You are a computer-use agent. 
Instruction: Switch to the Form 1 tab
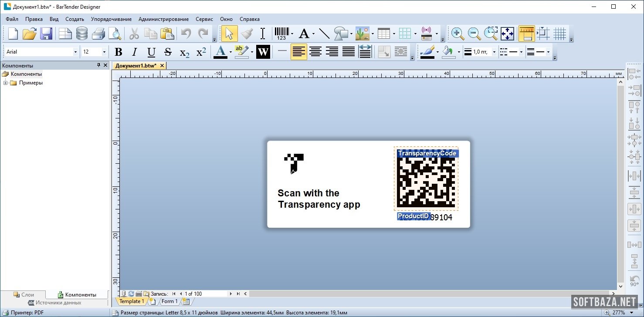tap(169, 301)
